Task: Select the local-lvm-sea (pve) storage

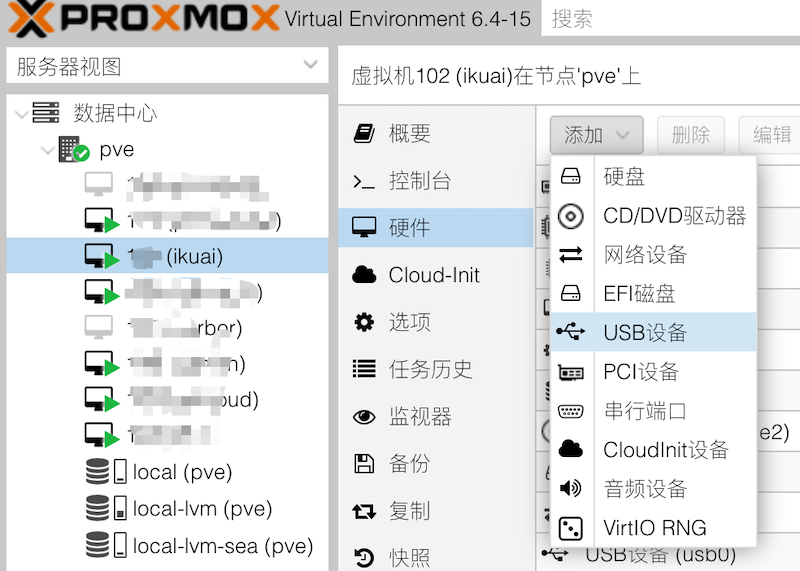Action: (167, 545)
